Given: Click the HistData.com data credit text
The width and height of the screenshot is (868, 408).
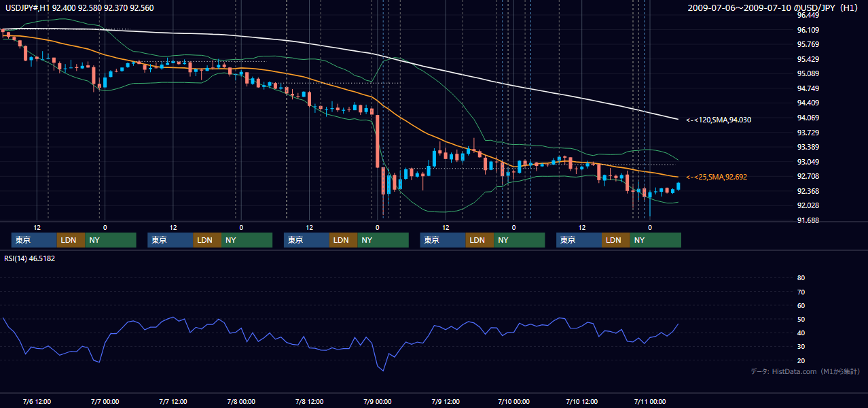Looking at the screenshot, I should tap(806, 371).
